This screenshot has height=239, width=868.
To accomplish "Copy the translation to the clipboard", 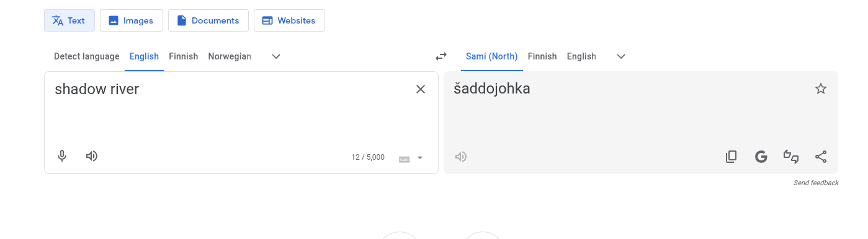I will [732, 157].
